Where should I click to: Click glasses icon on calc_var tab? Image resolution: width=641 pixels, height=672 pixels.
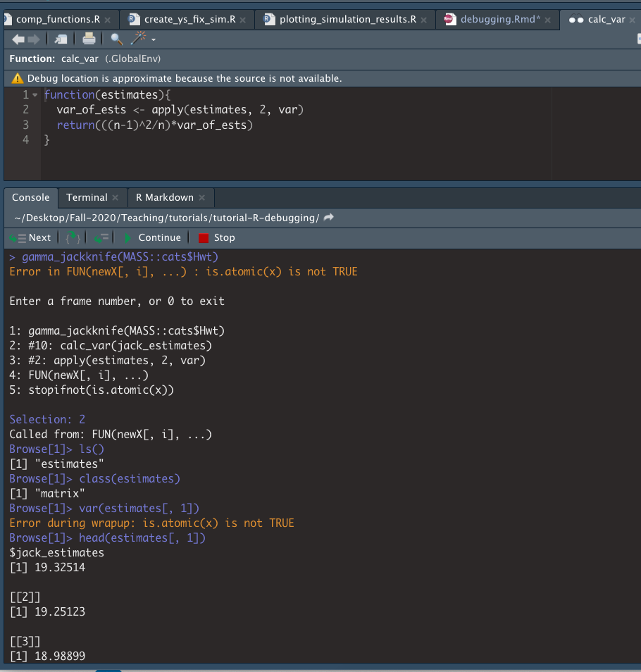576,20
